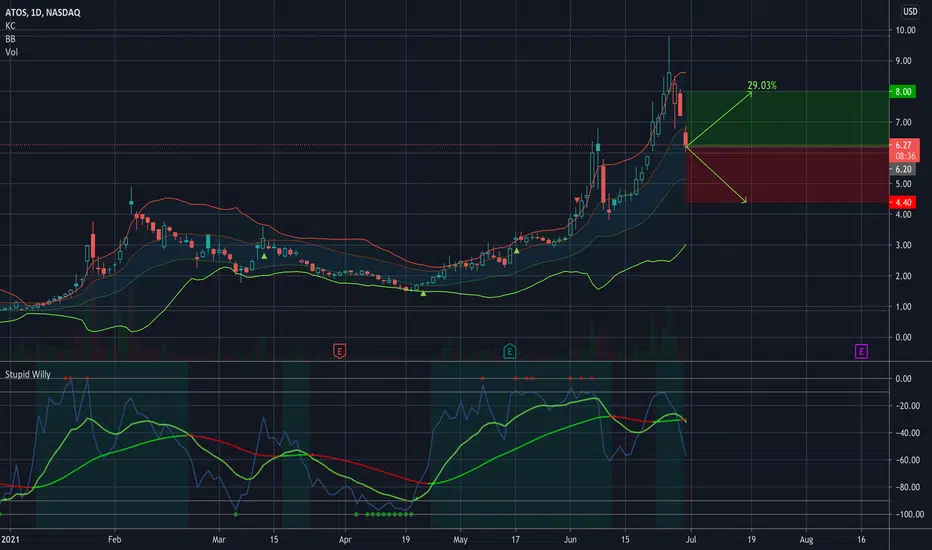
Task: Click the Stupid Willy indicator label
Action: [28, 375]
